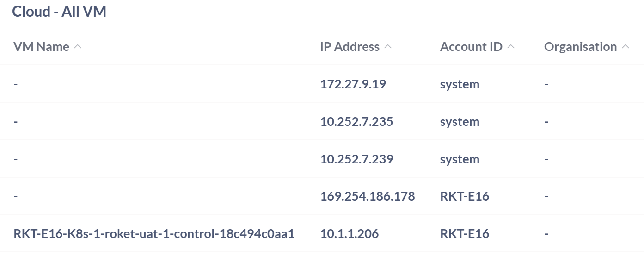Screen dimensions: 644x257
Task: Click system account in the 10.252.7.235 row
Action: click(460, 122)
